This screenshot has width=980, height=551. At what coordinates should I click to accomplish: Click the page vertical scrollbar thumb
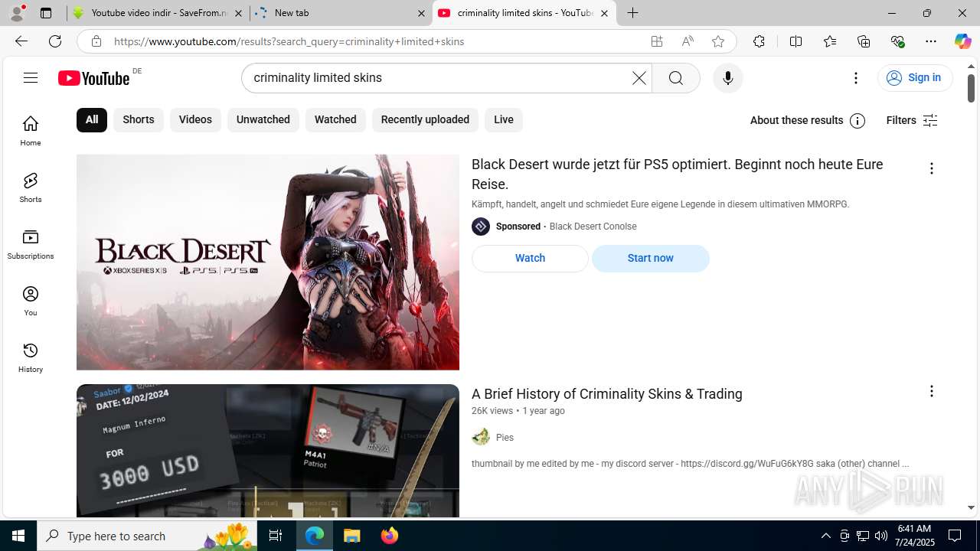pos(971,88)
